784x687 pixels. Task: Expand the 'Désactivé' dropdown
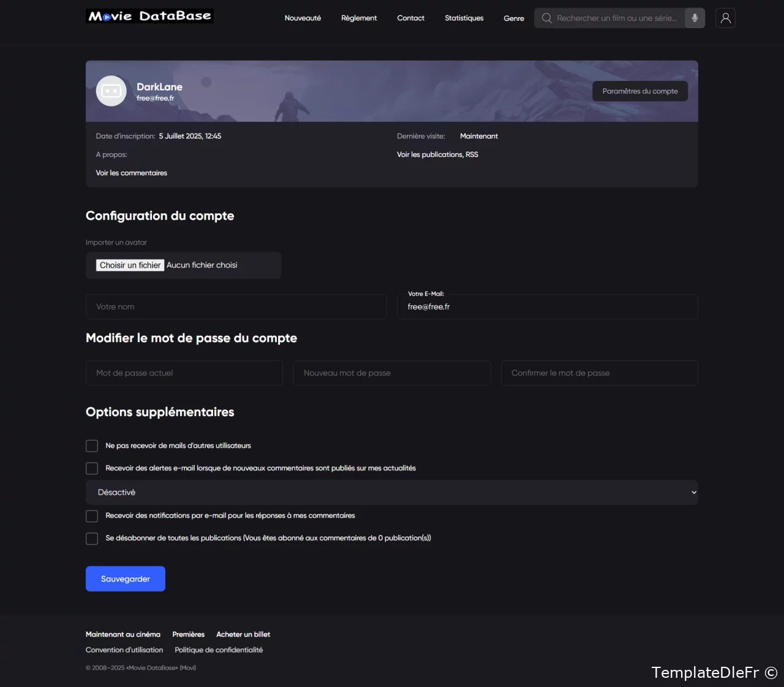tap(391, 492)
